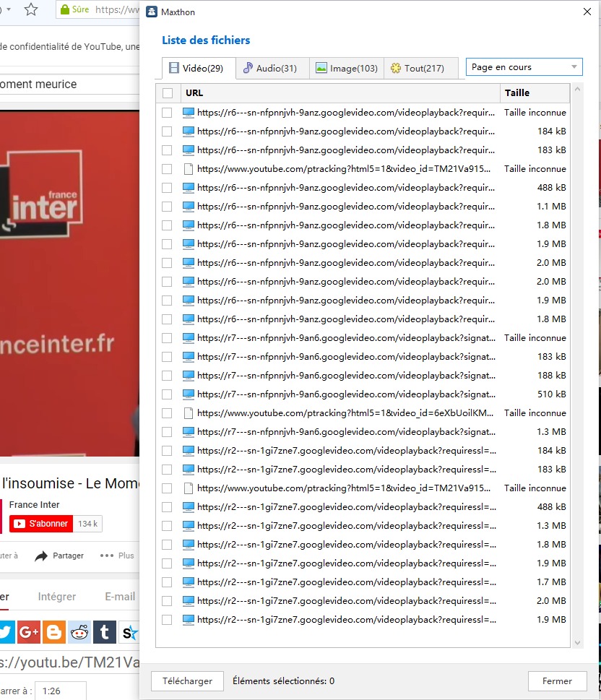Open the Intégrer tab on YouTube share panel

(57, 597)
